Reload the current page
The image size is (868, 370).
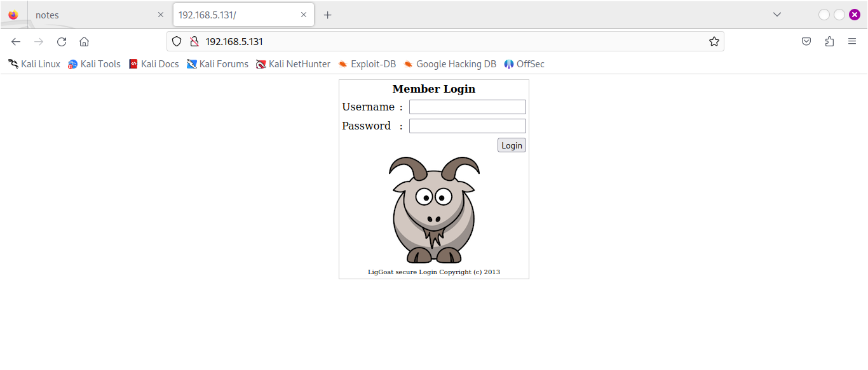click(62, 42)
